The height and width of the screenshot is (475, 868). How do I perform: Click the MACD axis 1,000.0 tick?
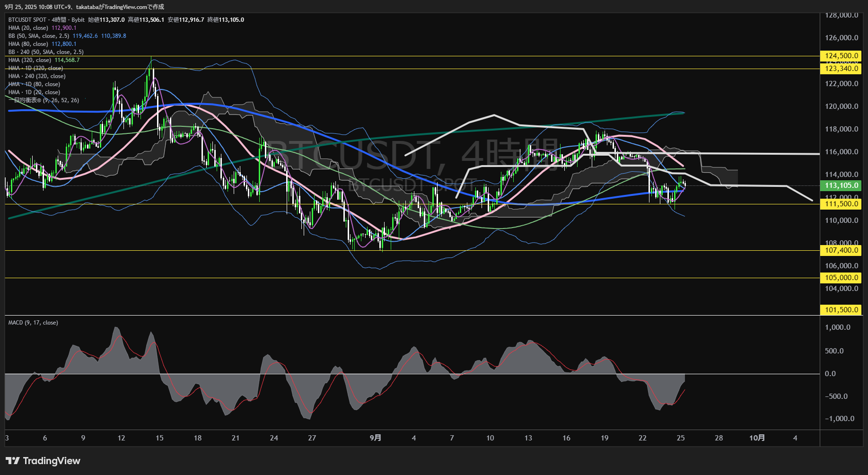click(838, 327)
